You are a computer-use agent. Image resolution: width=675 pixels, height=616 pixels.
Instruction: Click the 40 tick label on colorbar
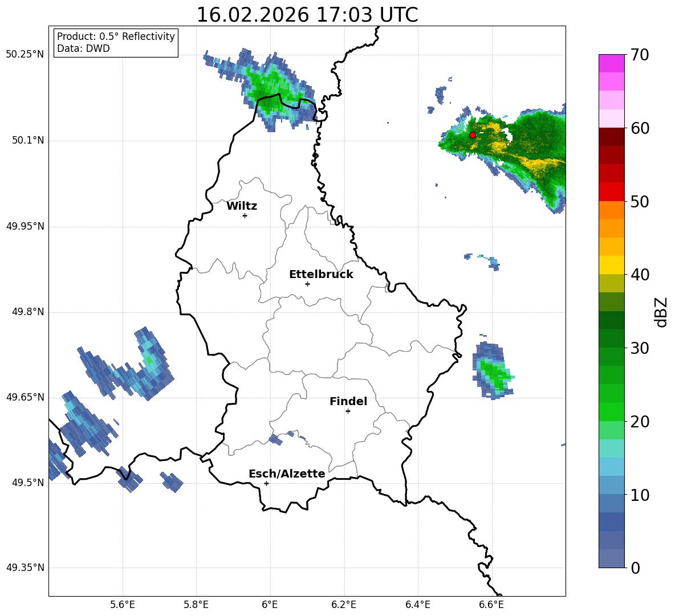640,275
